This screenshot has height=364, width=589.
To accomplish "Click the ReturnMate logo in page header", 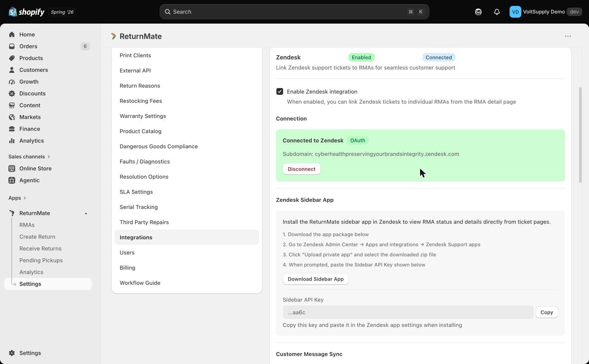I will (x=113, y=36).
